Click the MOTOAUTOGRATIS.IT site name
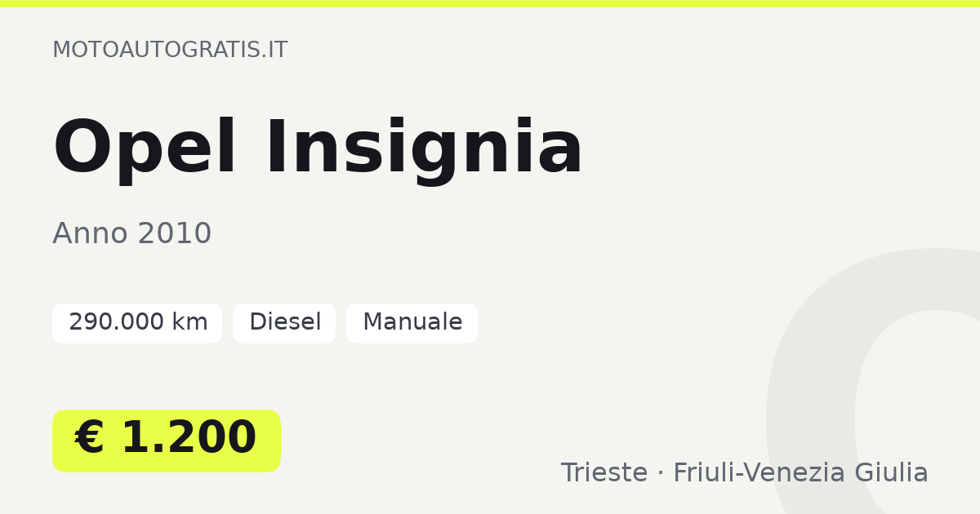Screen dimensions: 980x514 click(x=170, y=50)
